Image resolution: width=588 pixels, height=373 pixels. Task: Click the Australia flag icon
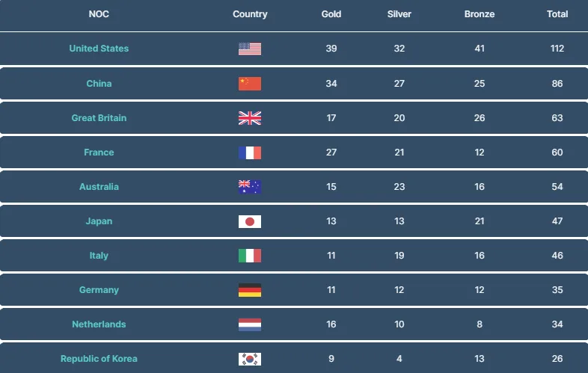click(x=250, y=187)
